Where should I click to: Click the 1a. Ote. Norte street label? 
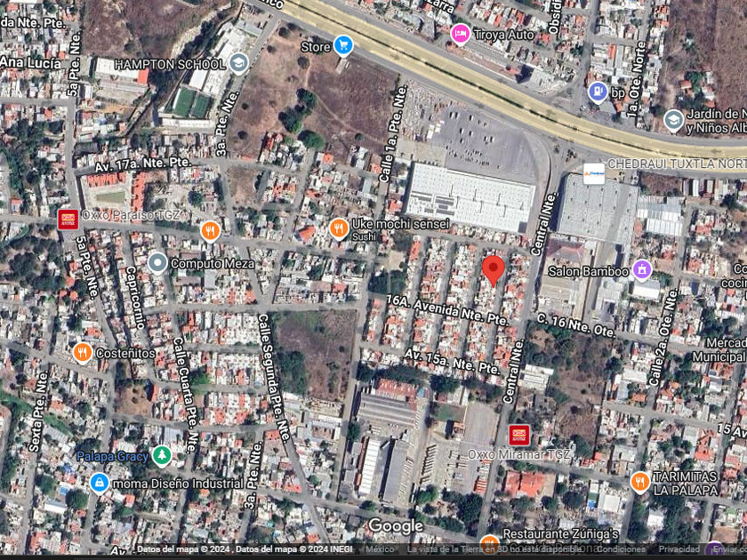point(637,79)
